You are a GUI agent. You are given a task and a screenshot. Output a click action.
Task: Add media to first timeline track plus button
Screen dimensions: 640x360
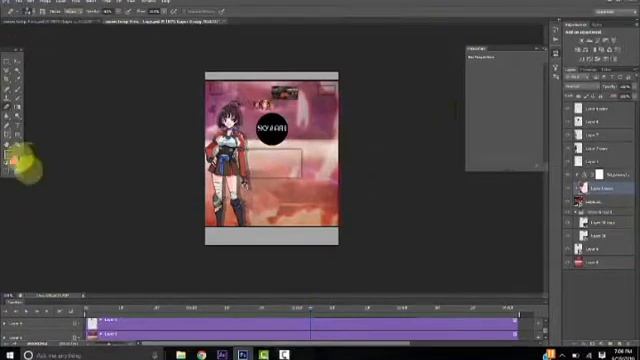pos(538,323)
